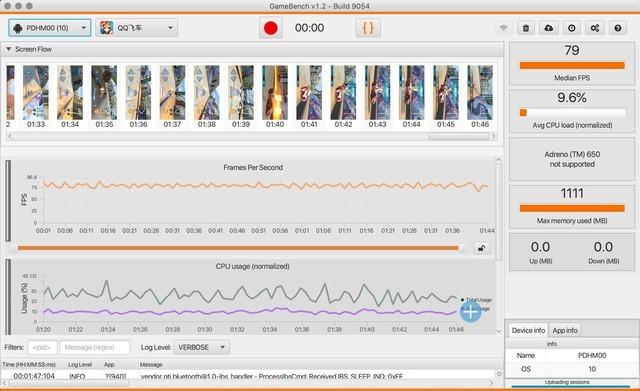Click the curly braces markers icon

pyautogui.click(x=368, y=28)
